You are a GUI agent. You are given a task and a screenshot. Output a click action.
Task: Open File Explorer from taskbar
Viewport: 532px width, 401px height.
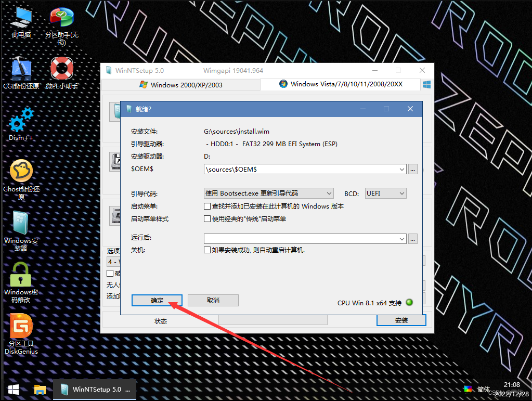[x=40, y=390]
